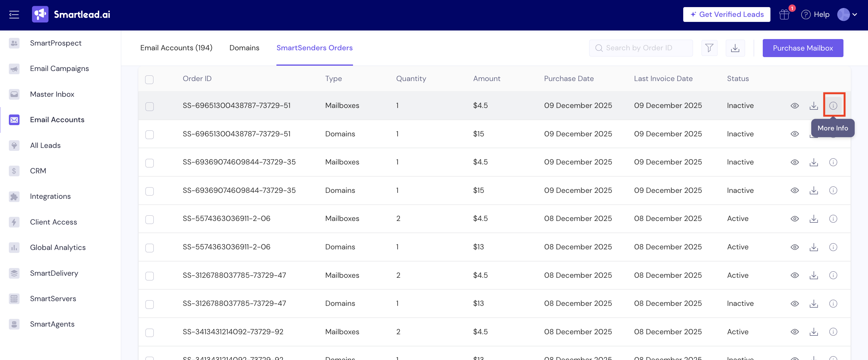Check the first SS-69651300438787-73729-51 Mailboxes row
Screen dimensions: 868x360
tap(149, 106)
